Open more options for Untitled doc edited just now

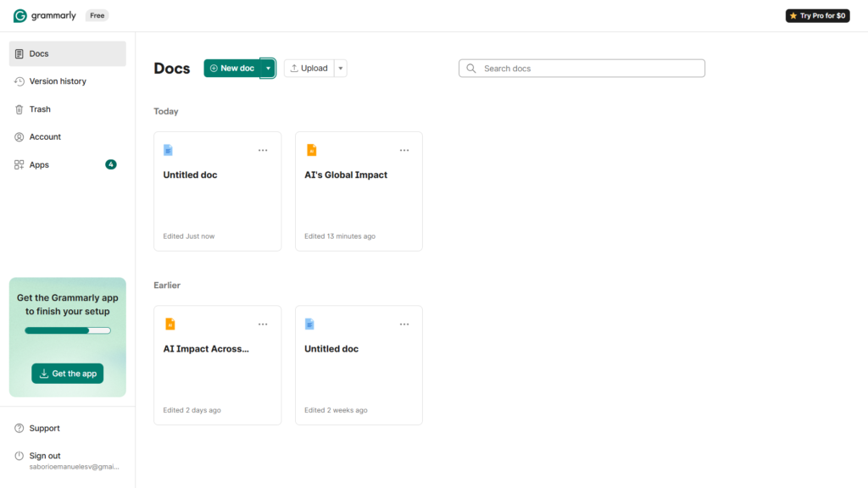pyautogui.click(x=263, y=151)
